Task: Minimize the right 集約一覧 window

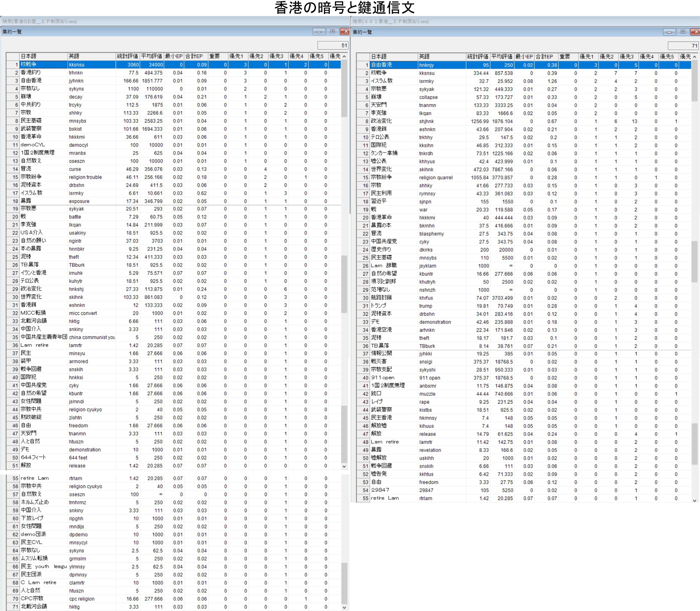Action: 669,32
